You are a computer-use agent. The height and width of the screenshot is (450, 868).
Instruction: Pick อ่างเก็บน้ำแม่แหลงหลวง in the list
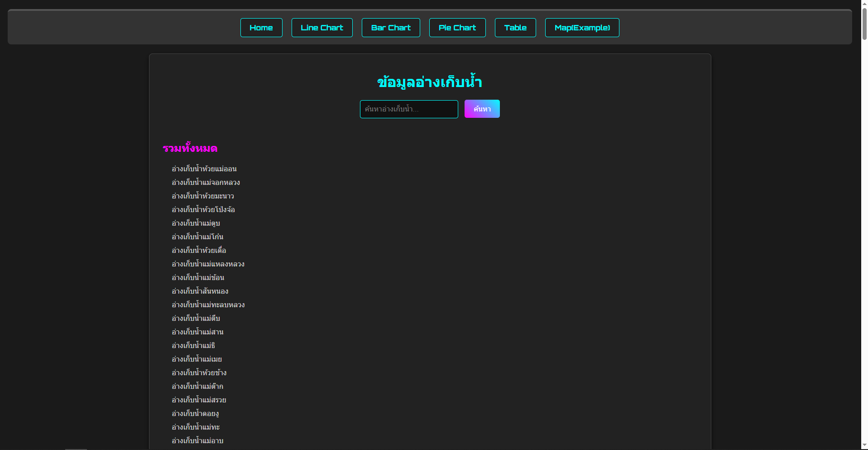(208, 264)
